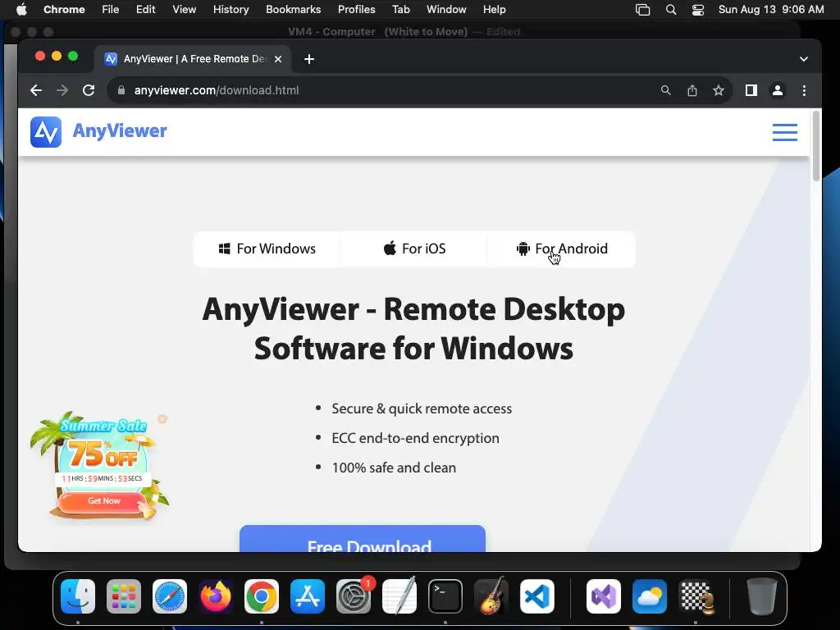This screenshot has height=630, width=840.
Task: Open System Settings from the Dock
Action: point(354,596)
